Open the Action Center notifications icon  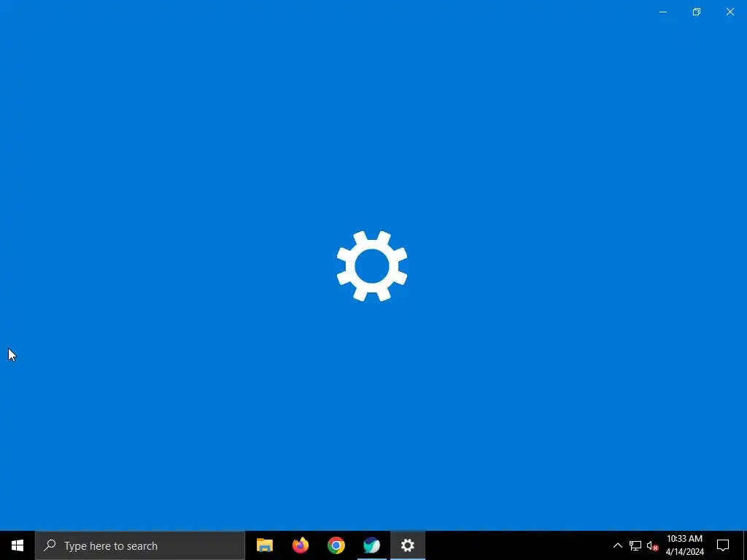coord(723,545)
